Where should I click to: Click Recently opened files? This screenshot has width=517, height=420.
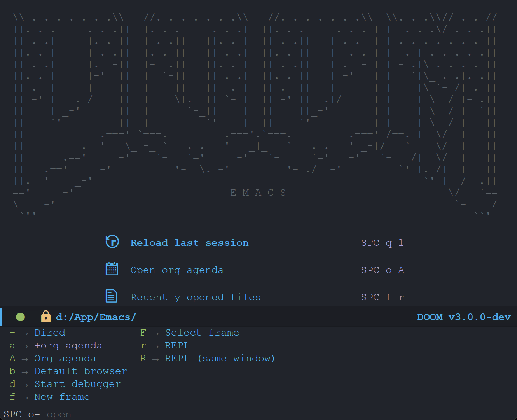[x=196, y=297]
